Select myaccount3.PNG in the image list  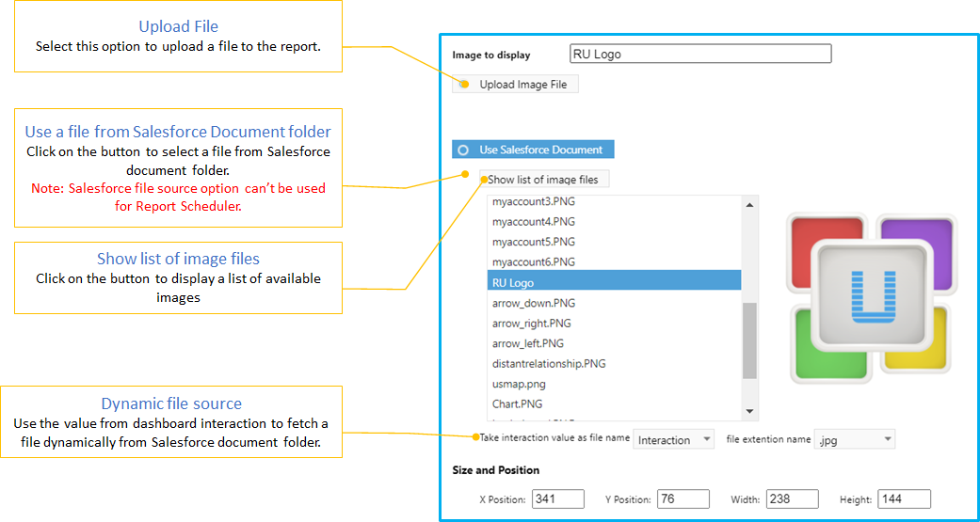(x=614, y=201)
